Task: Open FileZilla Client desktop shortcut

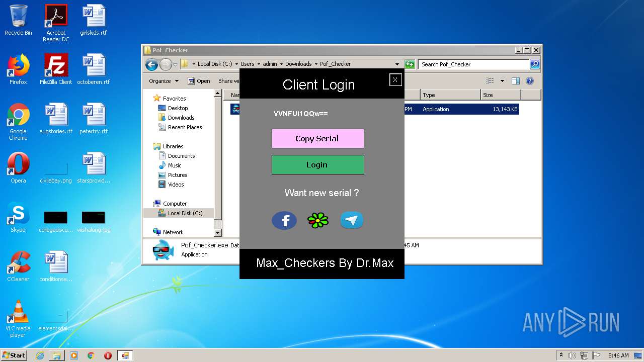Action: coord(56,69)
